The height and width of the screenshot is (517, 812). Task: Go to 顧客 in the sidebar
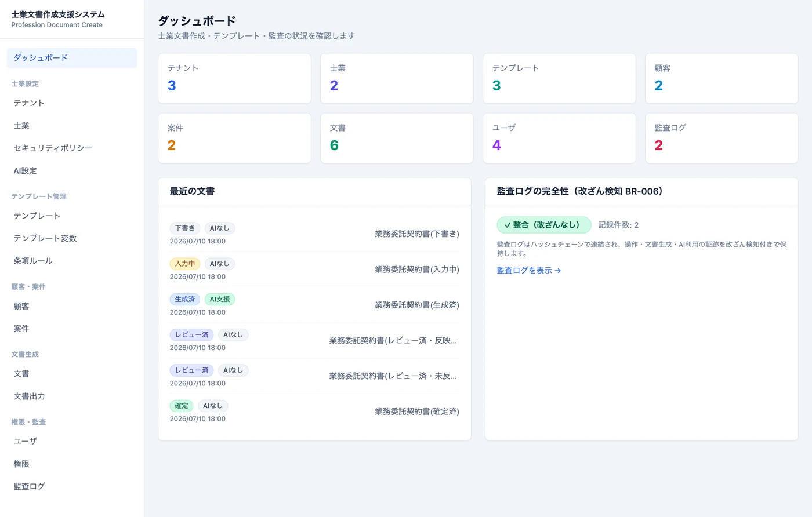[72, 306]
